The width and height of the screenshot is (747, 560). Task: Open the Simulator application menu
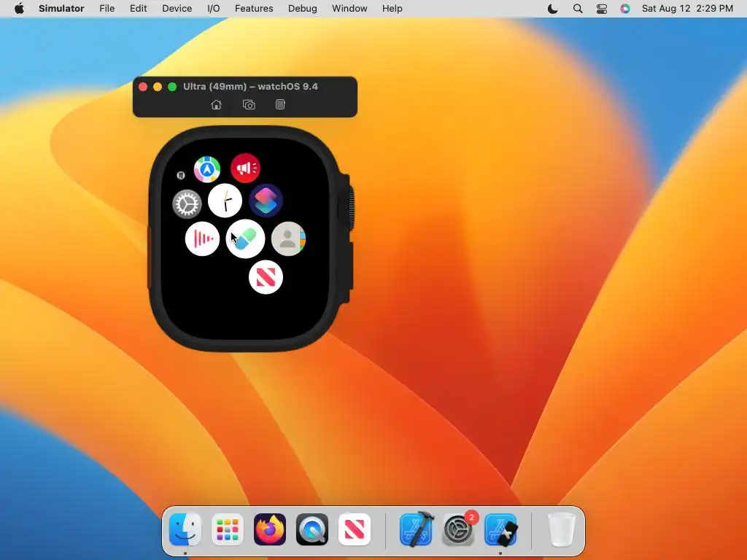pos(61,9)
